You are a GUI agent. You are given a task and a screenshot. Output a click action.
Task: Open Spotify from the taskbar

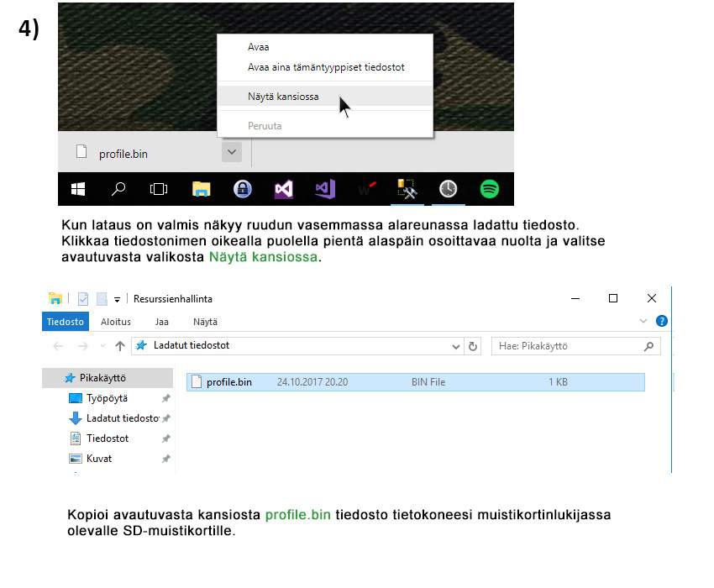(x=490, y=190)
